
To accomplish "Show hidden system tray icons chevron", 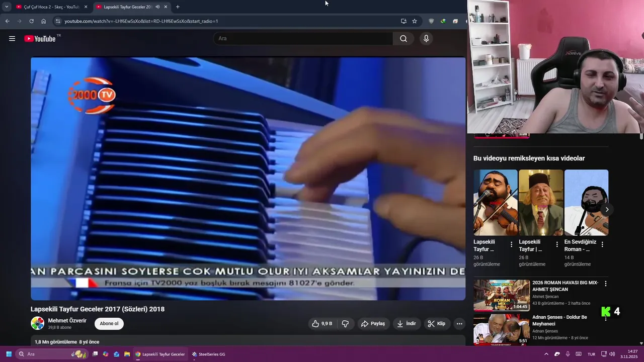I will click(546, 354).
